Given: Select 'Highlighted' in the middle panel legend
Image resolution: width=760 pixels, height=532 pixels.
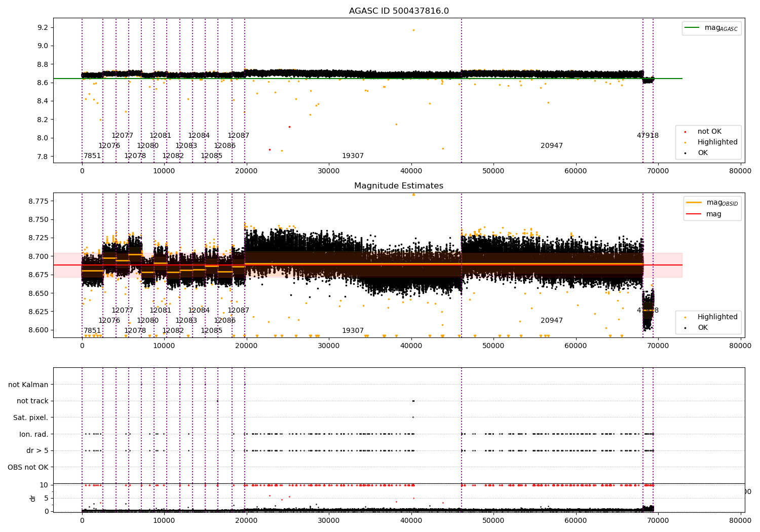Looking at the screenshot, I should coord(717,317).
